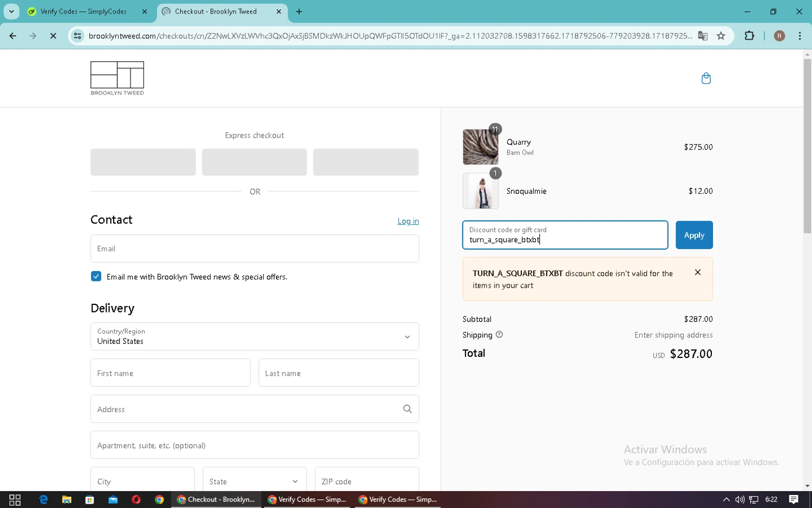Switch to Checkout - Brooklyn taskbar window

[217, 499]
